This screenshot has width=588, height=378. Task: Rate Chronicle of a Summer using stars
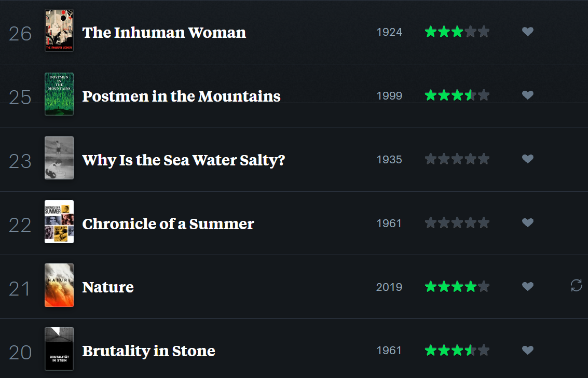pyautogui.click(x=457, y=223)
